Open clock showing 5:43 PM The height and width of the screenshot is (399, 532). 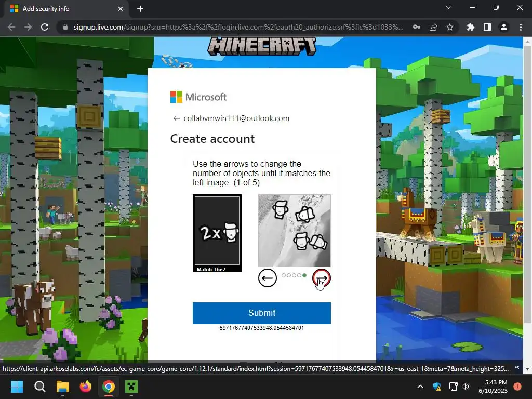tap(493, 387)
